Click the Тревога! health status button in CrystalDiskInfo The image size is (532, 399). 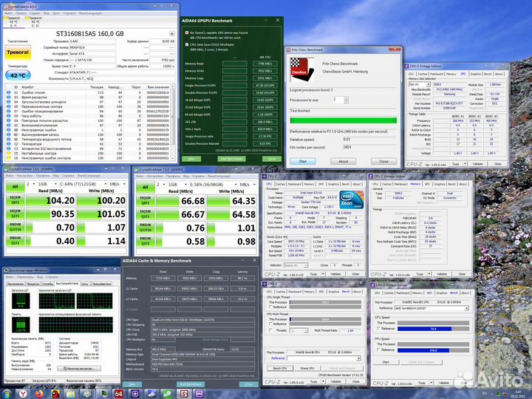(18, 52)
